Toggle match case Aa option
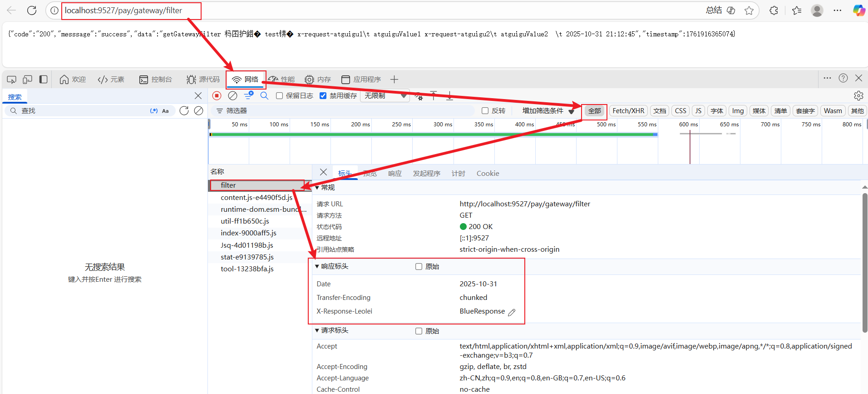Screen dimensions: 868x394 point(165,111)
